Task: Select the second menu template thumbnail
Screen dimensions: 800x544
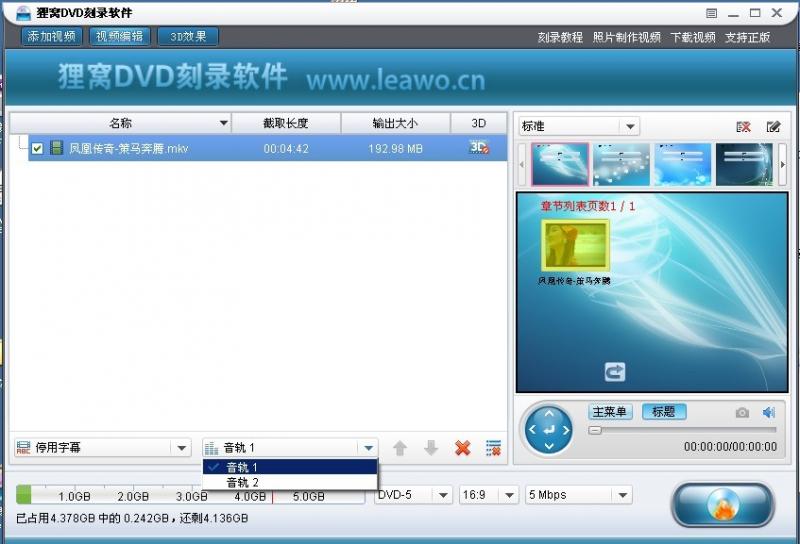Action: pos(621,164)
